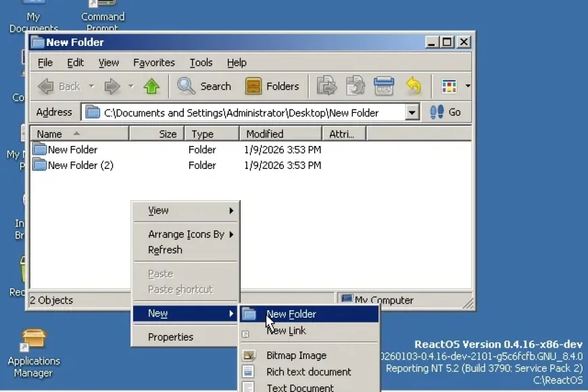The height and width of the screenshot is (392, 588).
Task: Click Properties in the context menu
Action: [x=170, y=337]
